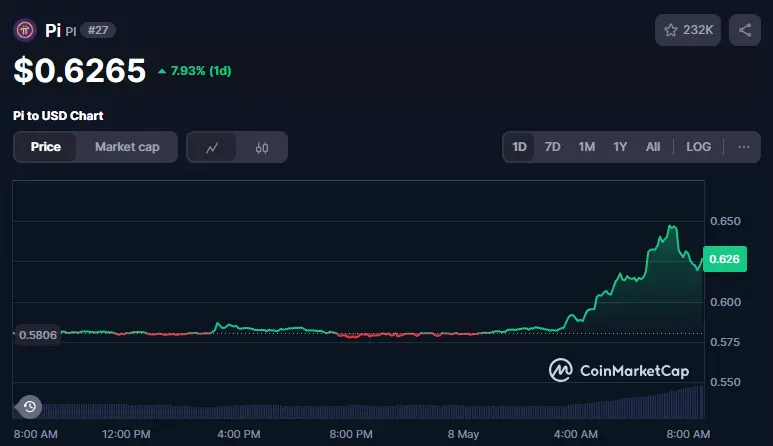Viewport: 773px width, 446px height.
Task: Choose the 1D time range
Action: [519, 147]
